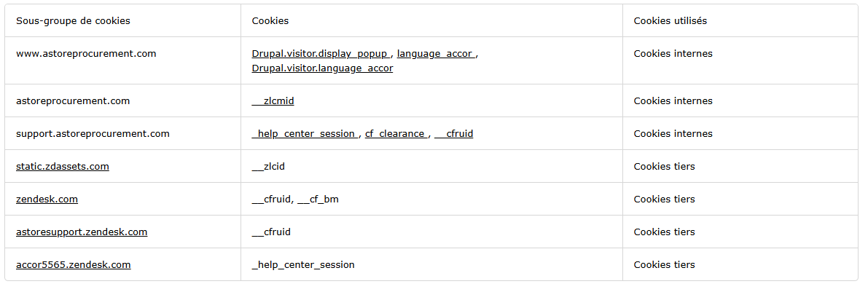Click the 'Sous-groupe de cookies' column header

(73, 21)
